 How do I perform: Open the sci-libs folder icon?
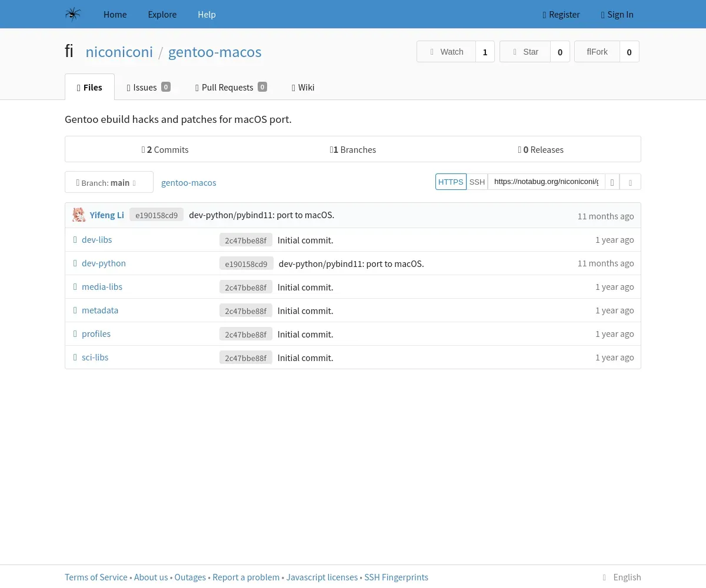pos(75,358)
